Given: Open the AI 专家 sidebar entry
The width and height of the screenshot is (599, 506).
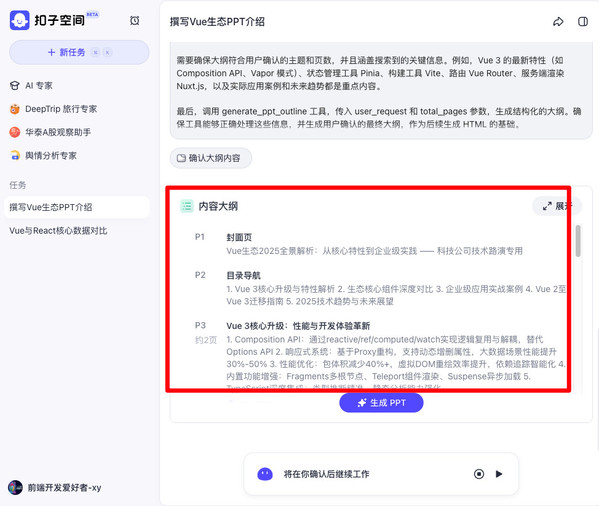Looking at the screenshot, I should coord(31,86).
